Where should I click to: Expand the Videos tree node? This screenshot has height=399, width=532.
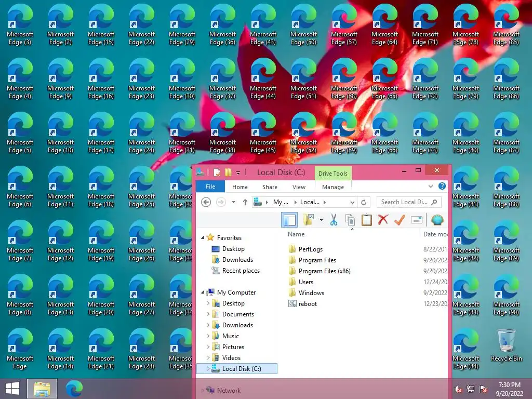208,357
